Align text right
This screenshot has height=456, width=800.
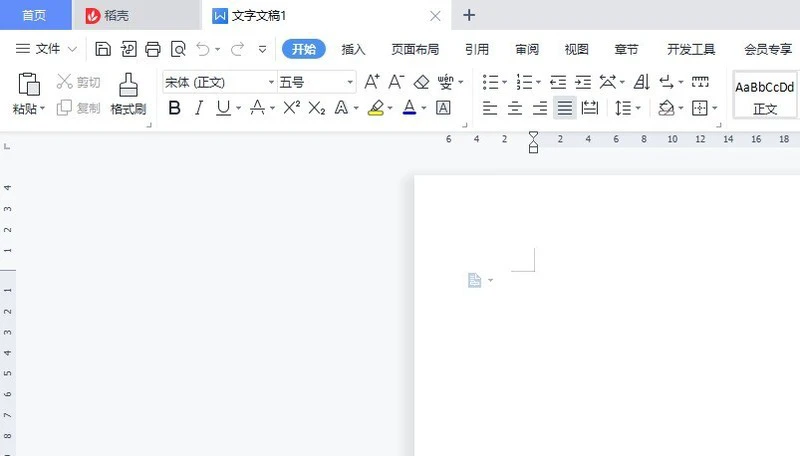point(540,108)
